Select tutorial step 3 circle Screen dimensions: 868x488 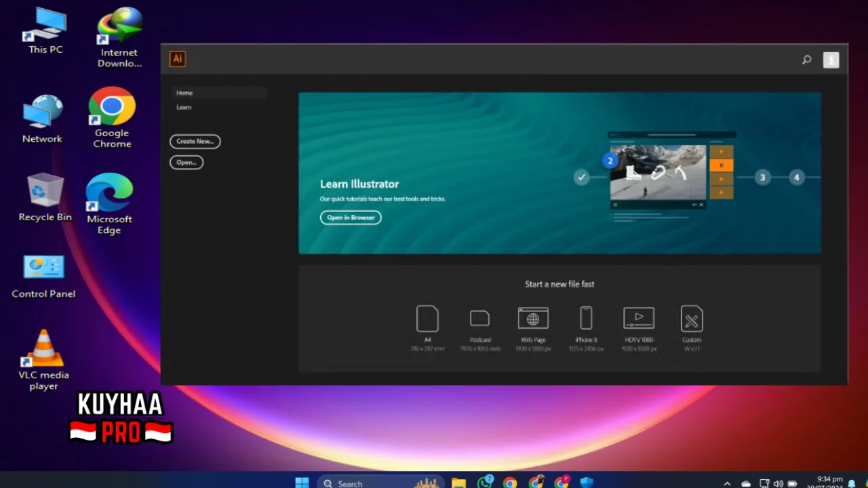click(x=762, y=178)
